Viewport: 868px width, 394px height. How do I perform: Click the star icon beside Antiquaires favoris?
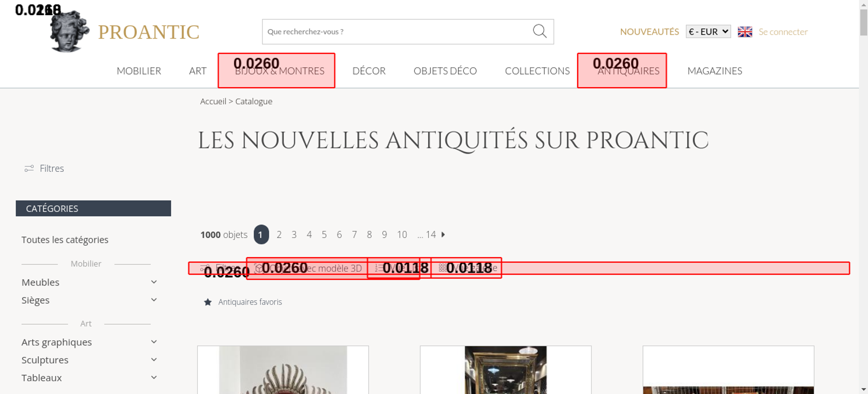[208, 302]
